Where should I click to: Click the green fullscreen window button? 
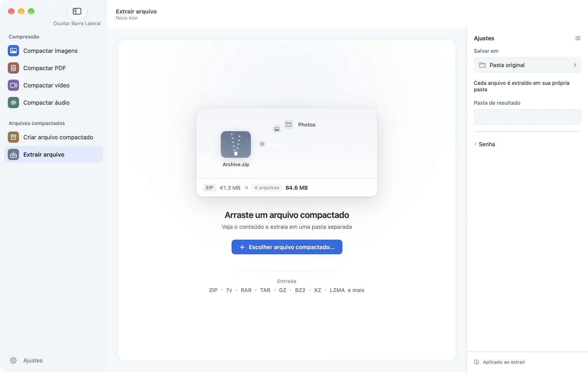31,11
